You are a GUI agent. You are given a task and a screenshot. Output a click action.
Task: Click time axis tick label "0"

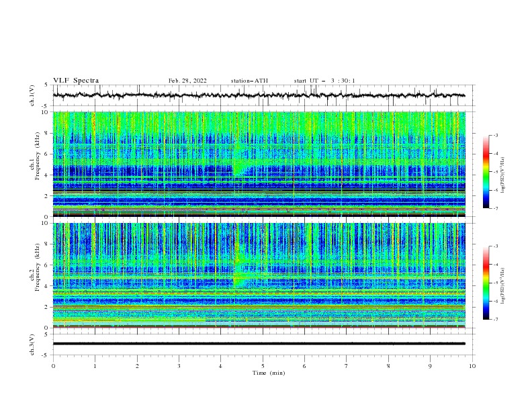click(x=53, y=366)
